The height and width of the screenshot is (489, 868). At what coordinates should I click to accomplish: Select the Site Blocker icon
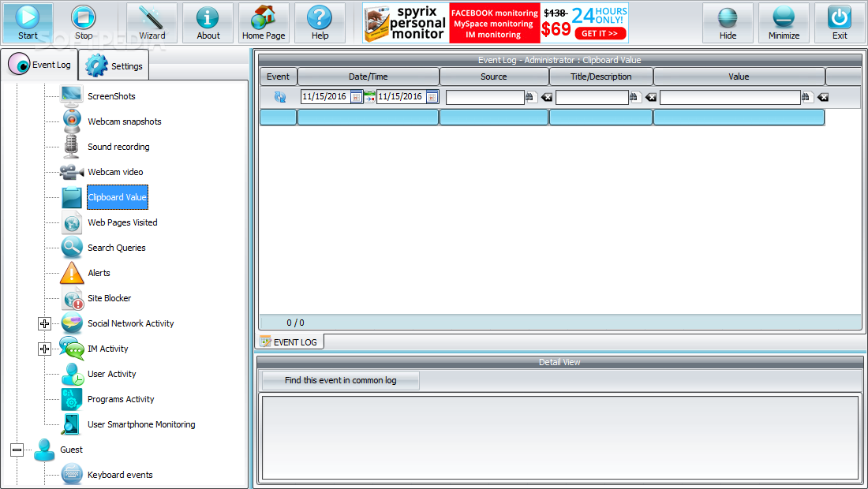point(73,299)
